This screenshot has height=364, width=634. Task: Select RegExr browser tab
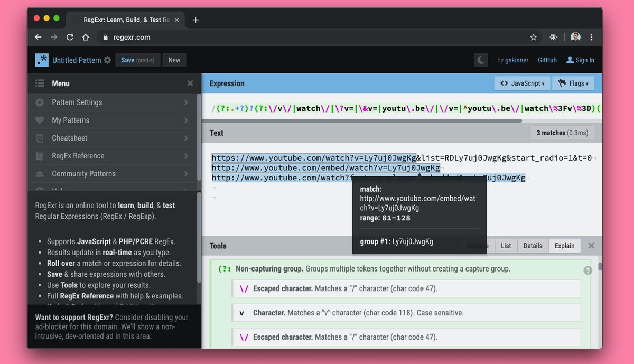coord(126,20)
